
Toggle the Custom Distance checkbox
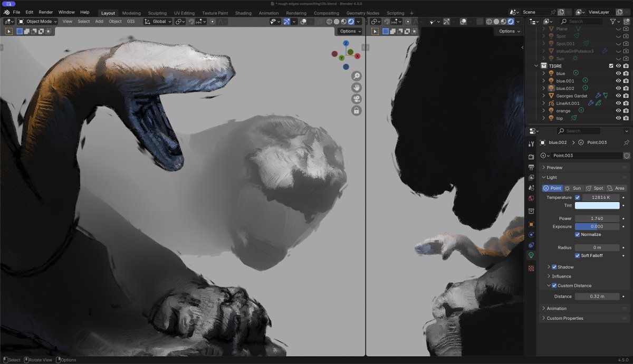tap(554, 285)
